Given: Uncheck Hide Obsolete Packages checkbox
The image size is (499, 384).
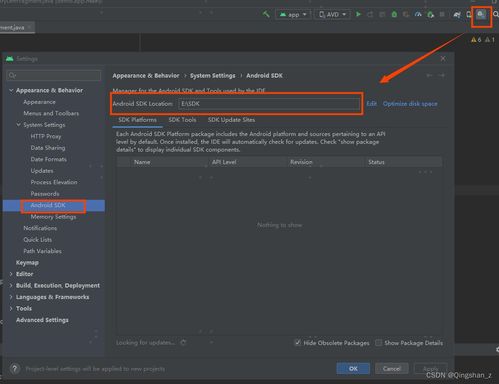Looking at the screenshot, I should 298,343.
